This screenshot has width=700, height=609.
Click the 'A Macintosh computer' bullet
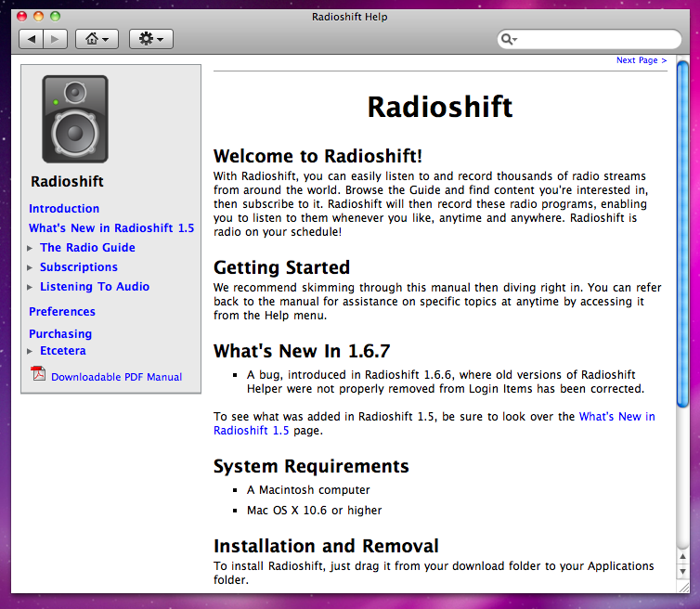pos(308,490)
